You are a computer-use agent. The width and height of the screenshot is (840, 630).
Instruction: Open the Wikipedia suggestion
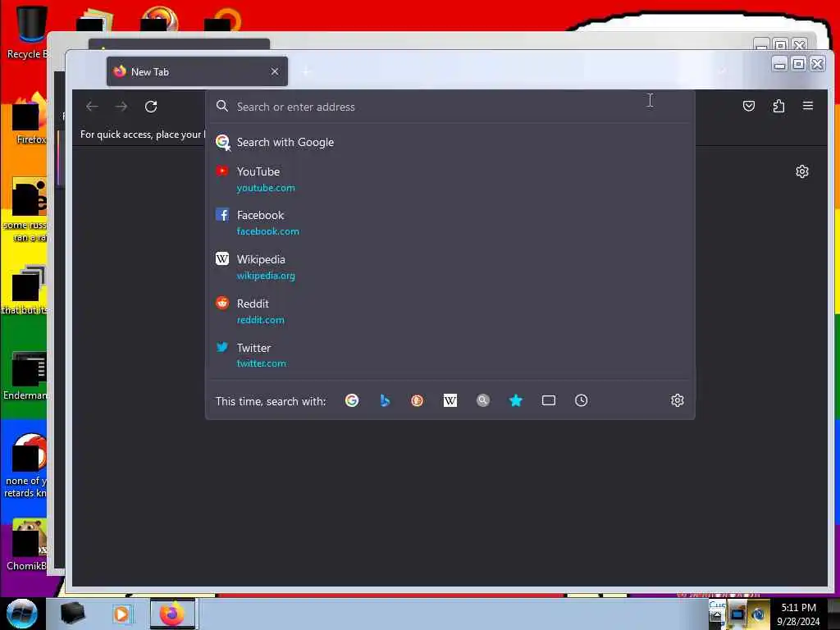pyautogui.click(x=450, y=267)
